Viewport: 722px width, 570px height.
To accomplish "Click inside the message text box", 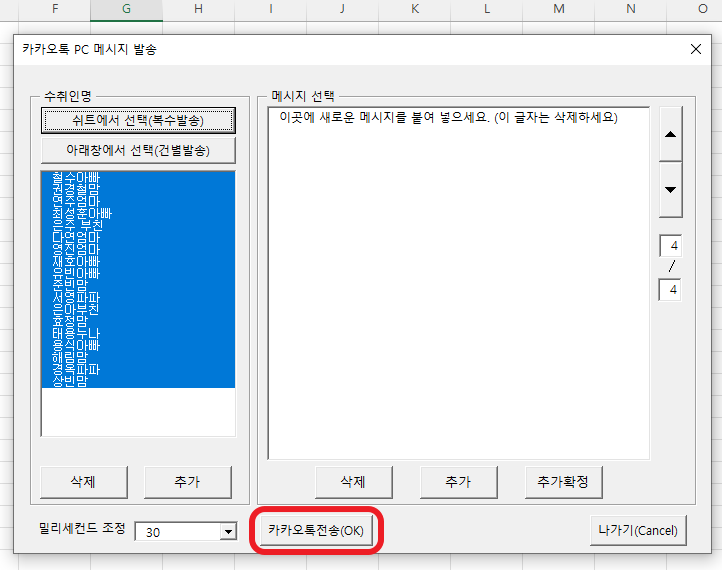I will point(459,283).
